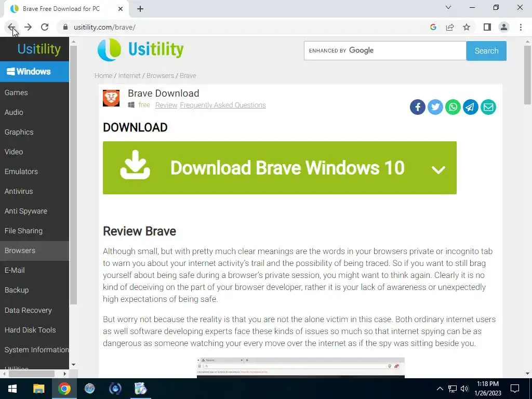Click the Chrome icon in the taskbar
This screenshot has width=532, height=399.
pos(64,389)
